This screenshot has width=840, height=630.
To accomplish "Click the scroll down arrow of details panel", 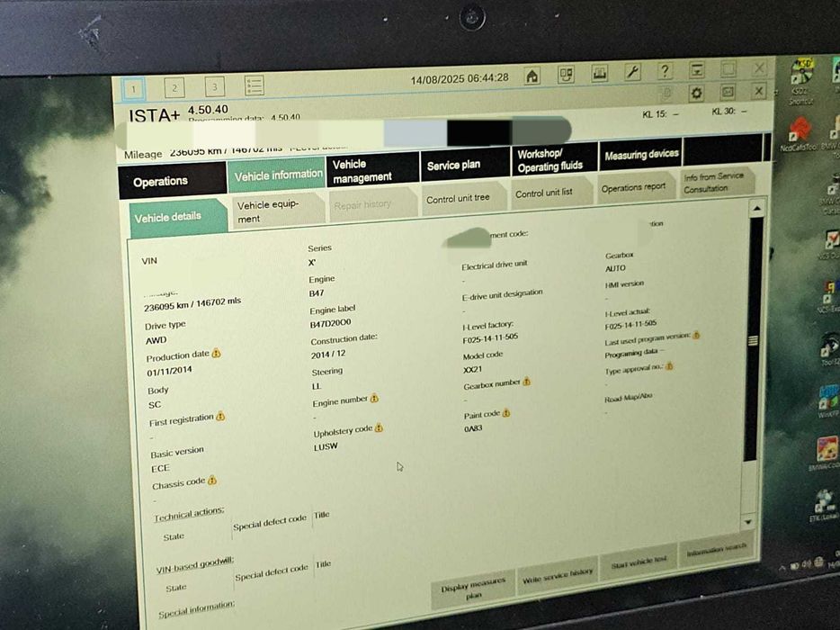I will pos(748,520).
